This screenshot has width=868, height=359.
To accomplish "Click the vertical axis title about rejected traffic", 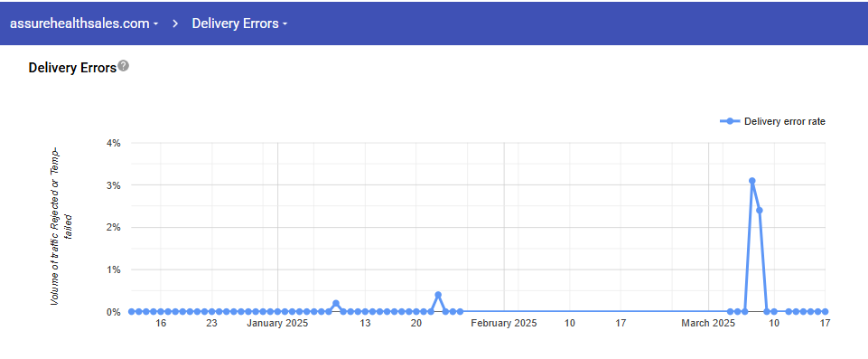I will 61,226.
